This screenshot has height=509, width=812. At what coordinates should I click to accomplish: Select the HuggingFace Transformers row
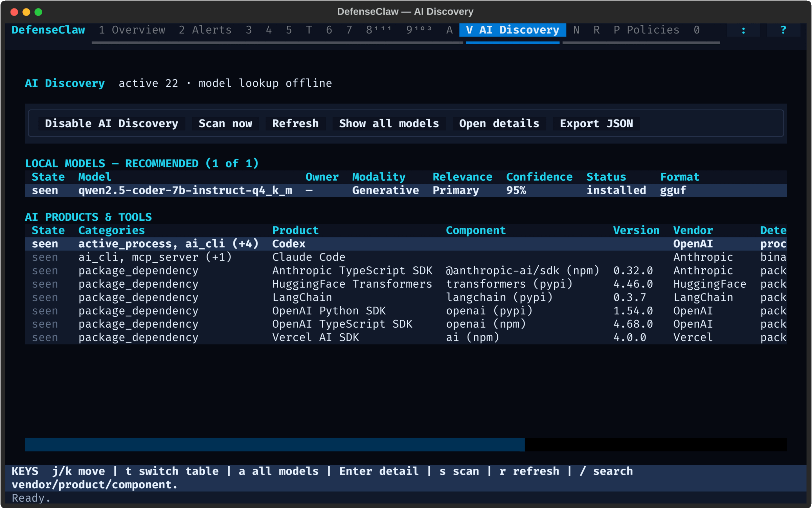406,284
